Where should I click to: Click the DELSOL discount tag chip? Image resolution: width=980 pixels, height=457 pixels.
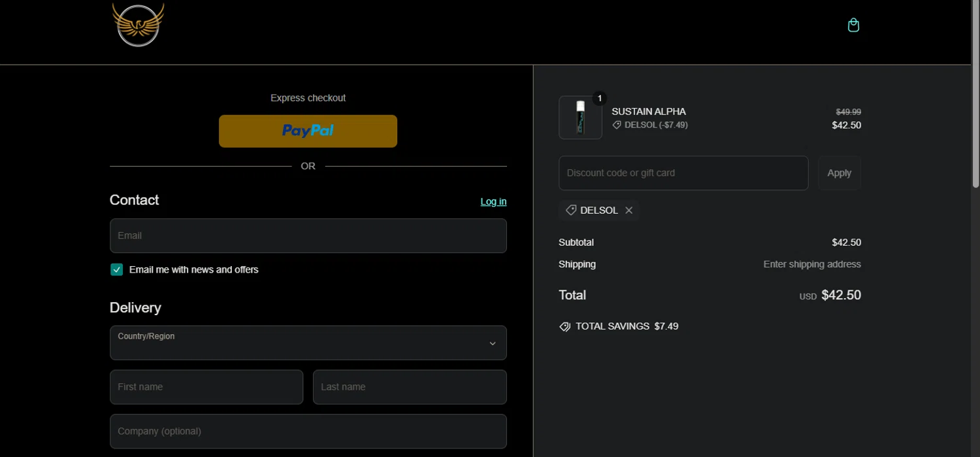[x=598, y=211]
